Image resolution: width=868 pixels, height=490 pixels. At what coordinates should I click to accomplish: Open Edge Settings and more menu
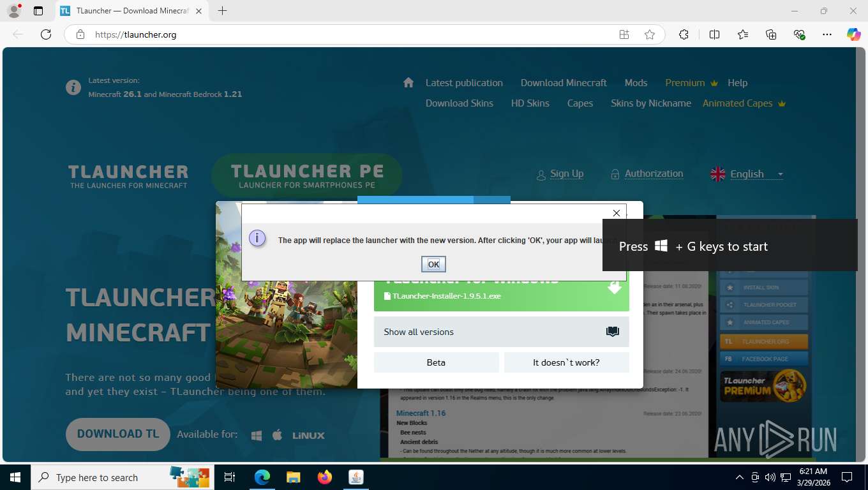point(827,34)
